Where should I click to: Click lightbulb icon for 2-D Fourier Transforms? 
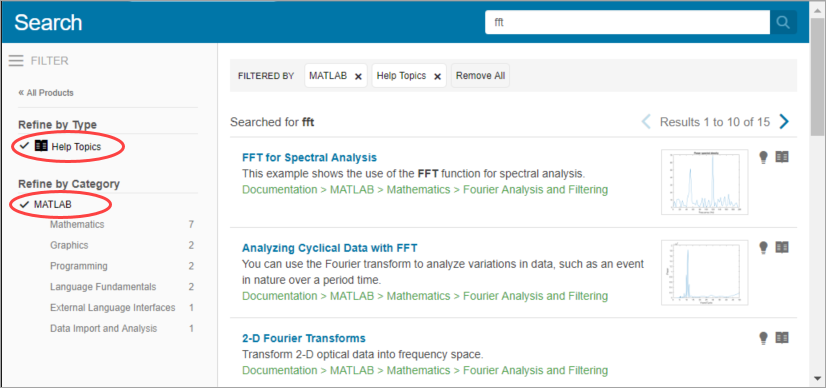pos(763,338)
